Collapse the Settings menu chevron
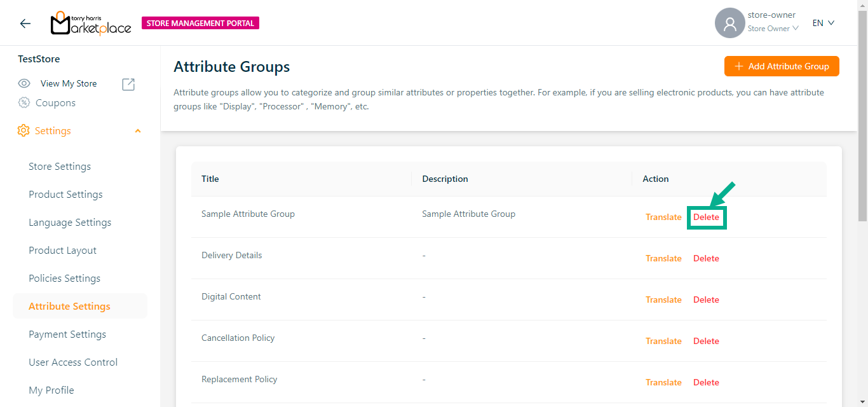868x407 pixels. (x=138, y=131)
